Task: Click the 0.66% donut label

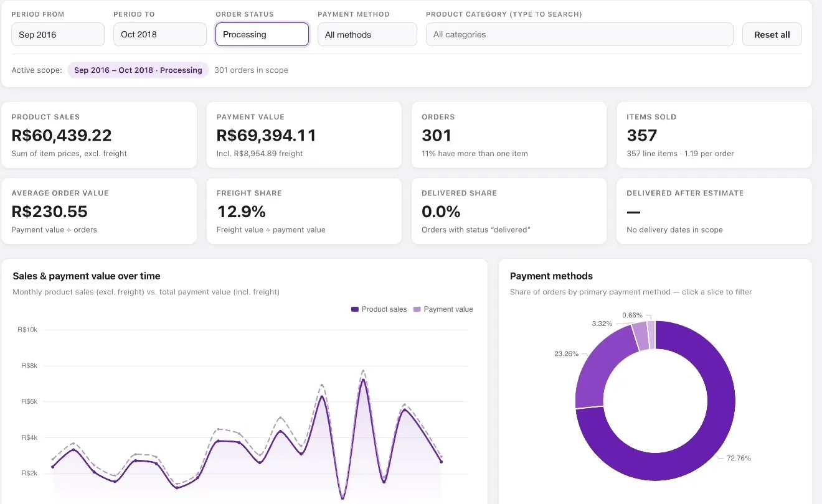Action: pos(633,315)
